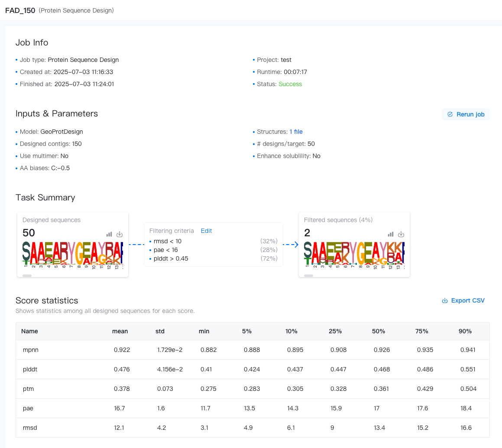Click the Designed sequences logo scrollbar
Viewport: 502px width, 448px height.
click(x=27, y=276)
